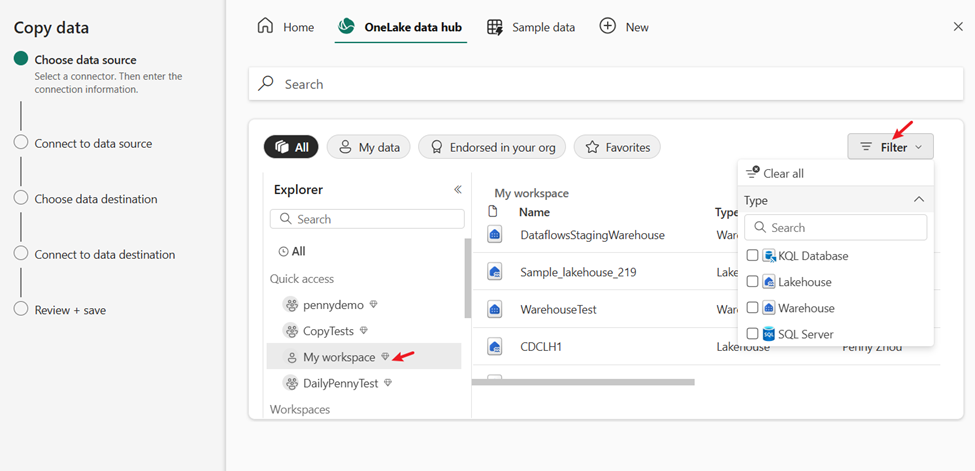Screen dimensions: 975x471
Task: Click the My workspace person icon
Action: coord(290,357)
